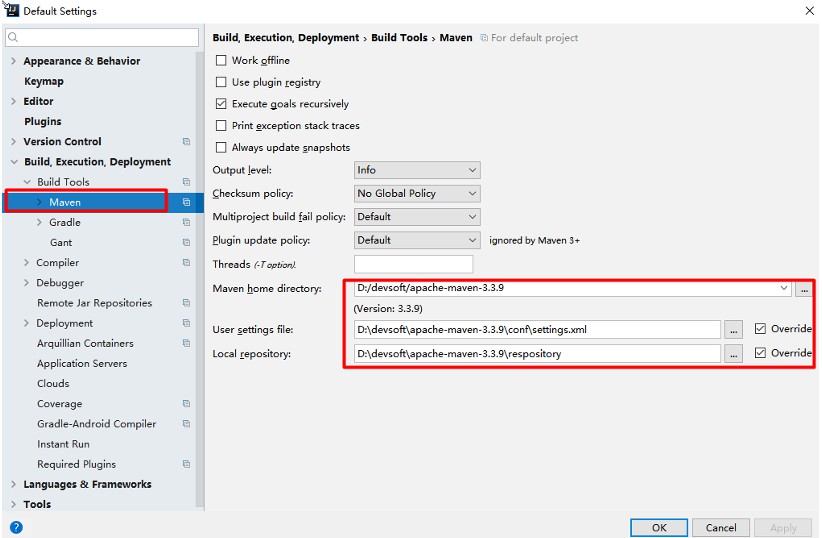
Task: Open Multiproject build fail policy dropdown
Action: 417,217
